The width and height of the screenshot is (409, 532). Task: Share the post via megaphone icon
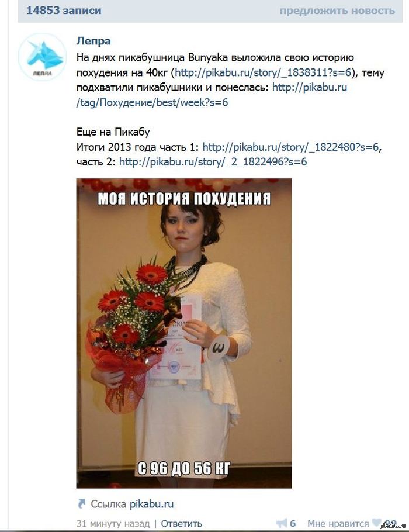coord(281,523)
